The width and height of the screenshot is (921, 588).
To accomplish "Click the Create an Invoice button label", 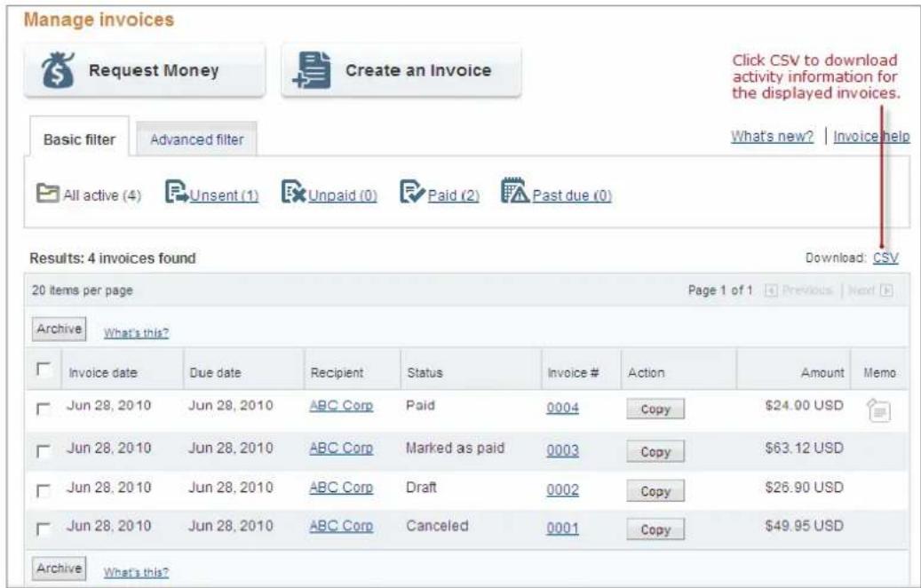I will pos(418,70).
